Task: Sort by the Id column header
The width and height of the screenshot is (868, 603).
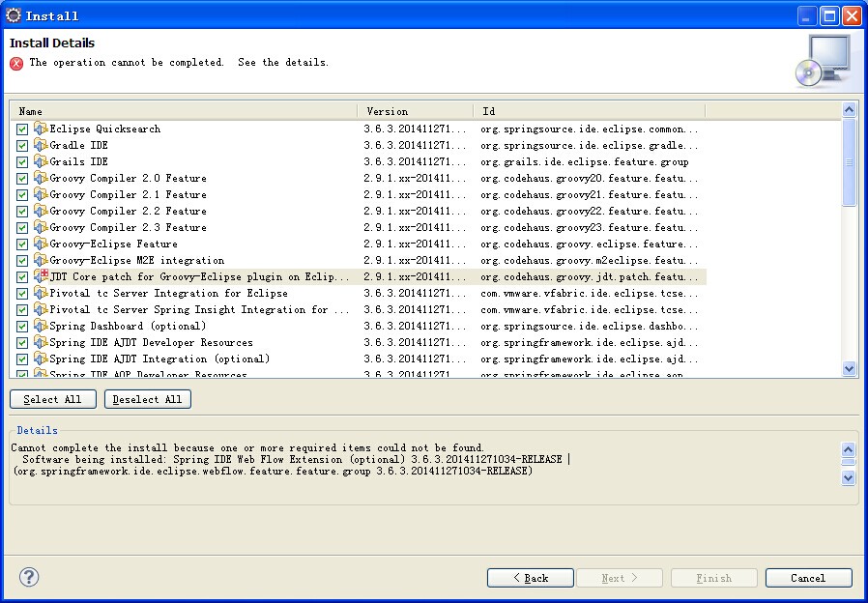Action: pos(590,111)
